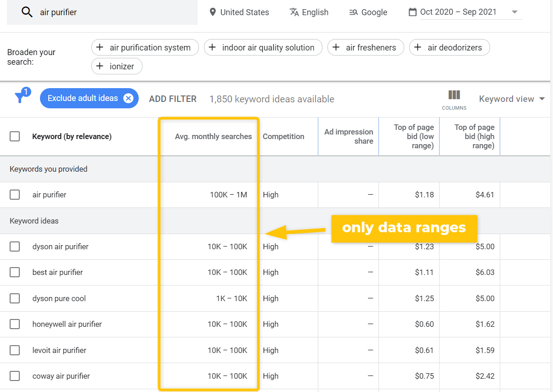Open the Keyword view dropdown
The width and height of the screenshot is (553, 392).
pos(512,99)
